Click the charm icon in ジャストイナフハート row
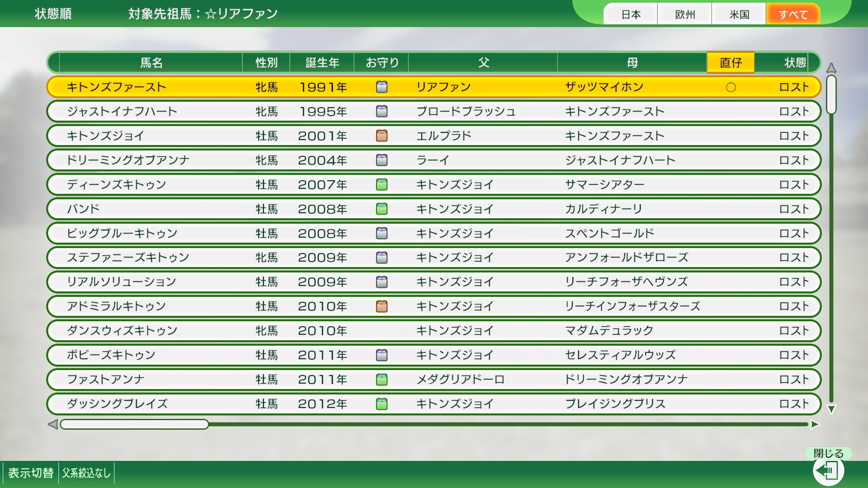This screenshot has height=488, width=868. [382, 111]
